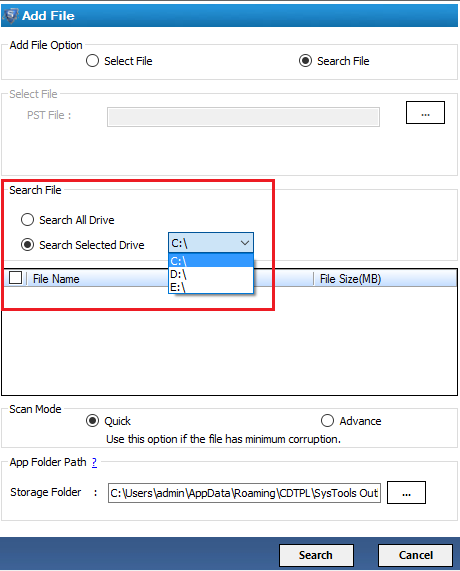Browse for a storage folder with the ellipsis button
Screen dimensions: 460x571
[406, 493]
